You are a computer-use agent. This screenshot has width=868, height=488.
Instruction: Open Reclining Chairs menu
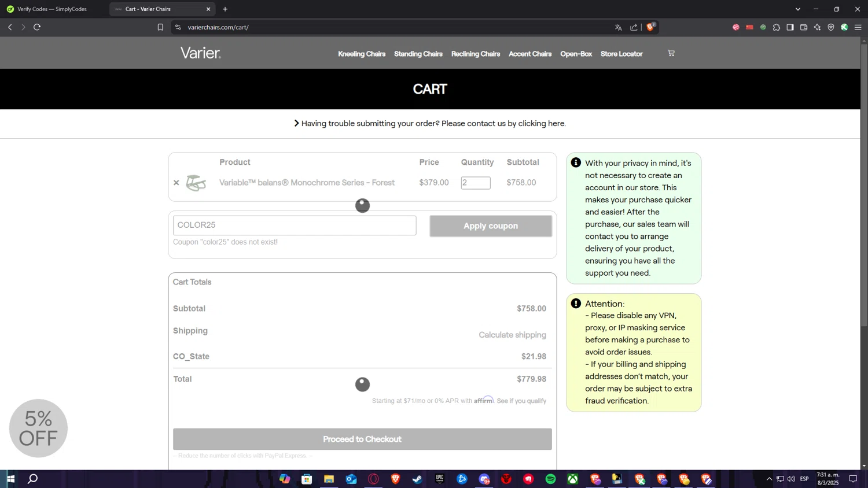(476, 54)
